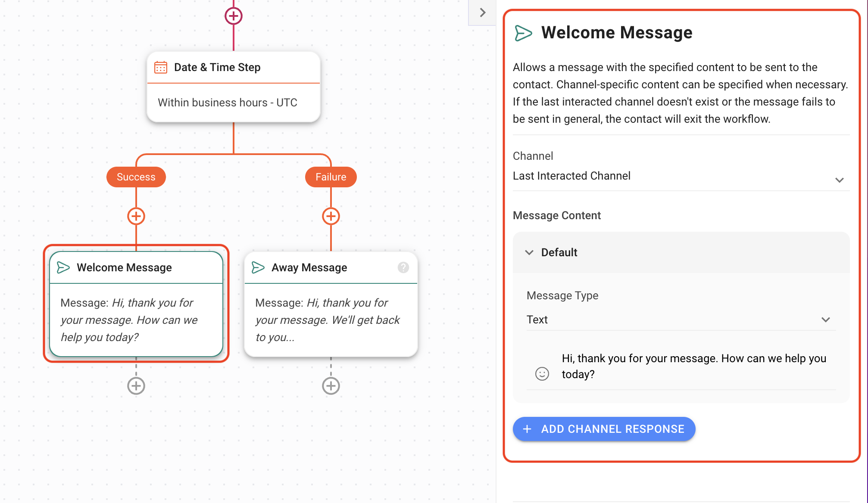
Task: Click the Welcome Message send icon
Action: [63, 267]
